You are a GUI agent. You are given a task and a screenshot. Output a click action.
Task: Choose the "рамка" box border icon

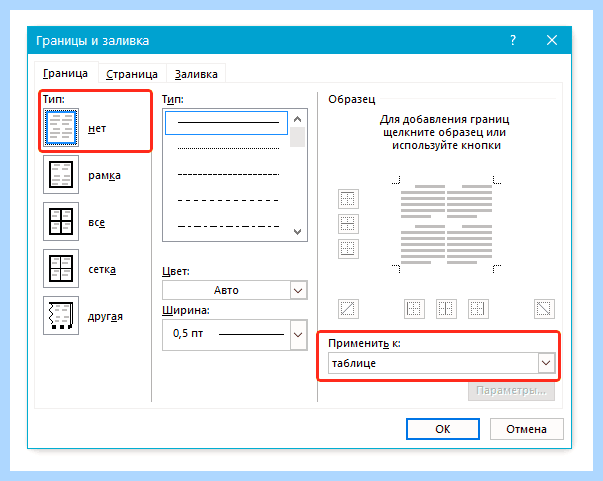pyautogui.click(x=61, y=175)
